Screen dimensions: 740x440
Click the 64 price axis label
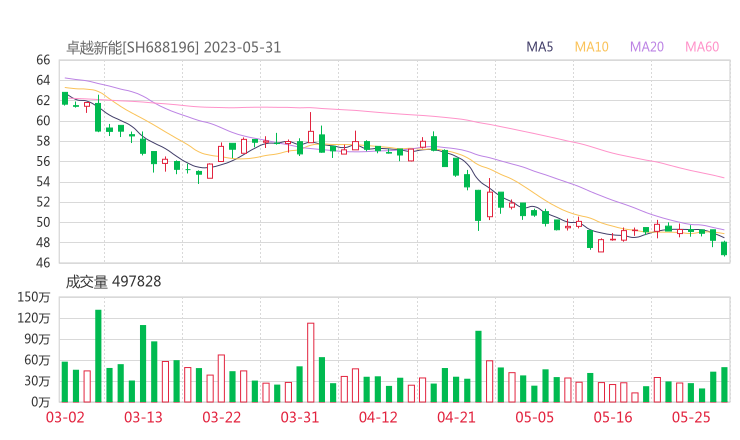(43, 80)
